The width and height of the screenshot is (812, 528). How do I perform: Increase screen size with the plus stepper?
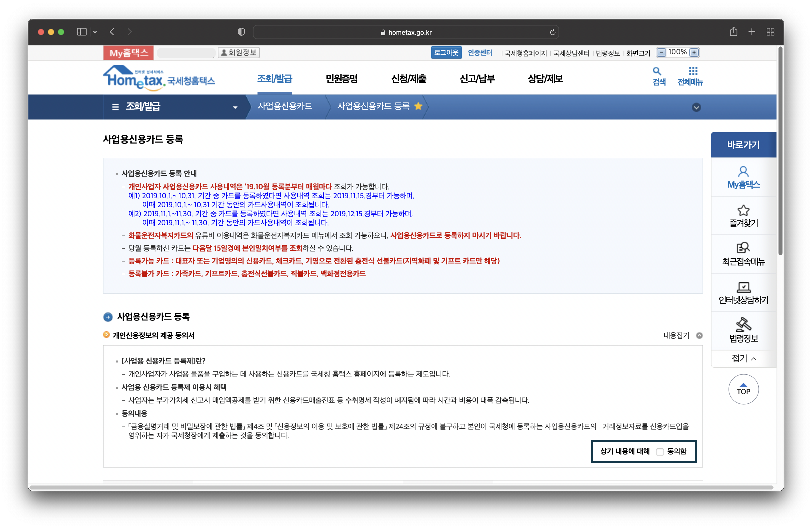click(694, 52)
